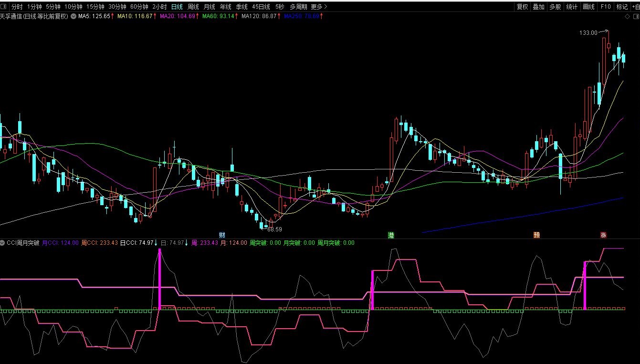640x364 pixels.
Task: Select the 15分钟 period tab
Action: point(95,7)
